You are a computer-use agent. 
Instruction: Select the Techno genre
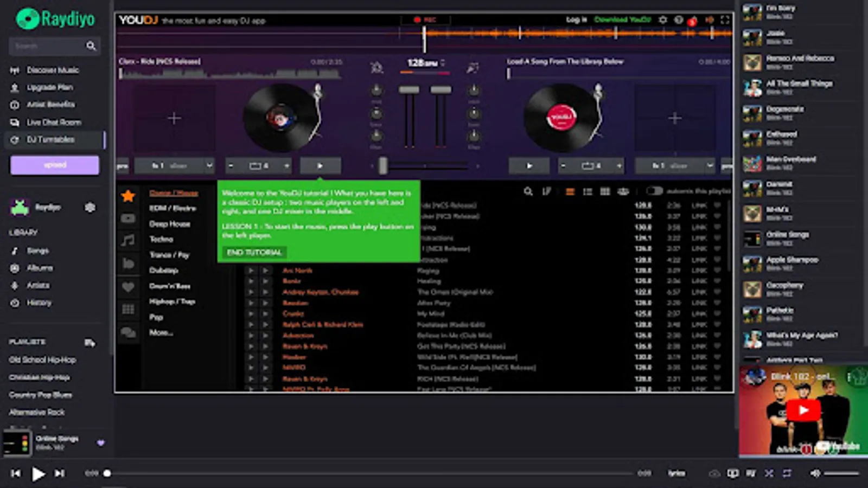(161, 239)
